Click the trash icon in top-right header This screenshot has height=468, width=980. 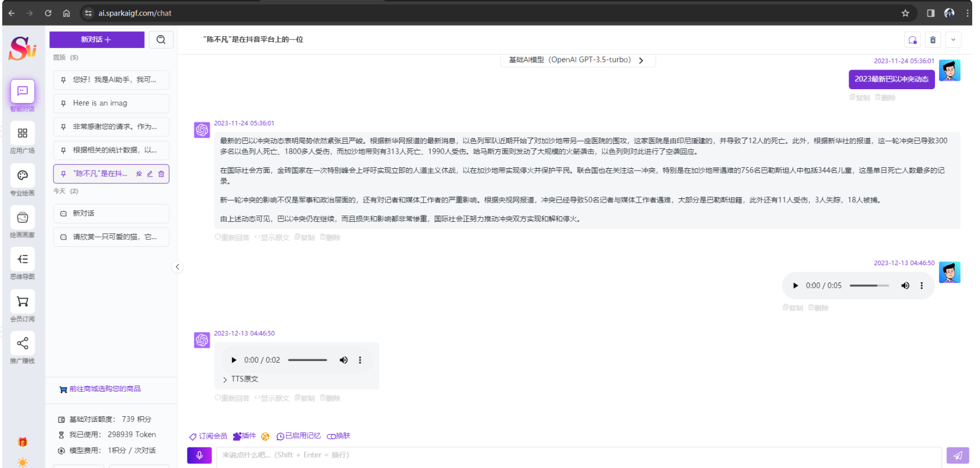pos(933,40)
